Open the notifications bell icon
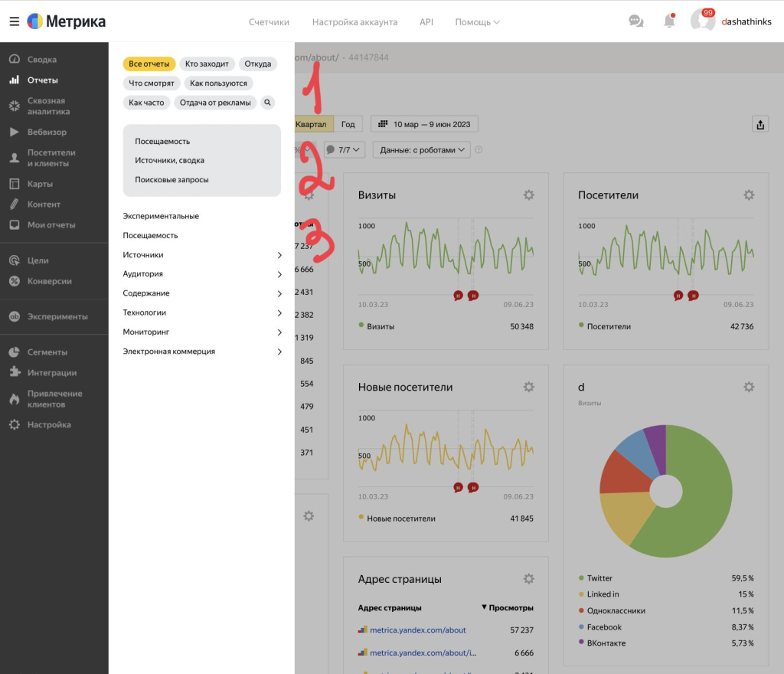This screenshot has width=784, height=674. click(669, 21)
